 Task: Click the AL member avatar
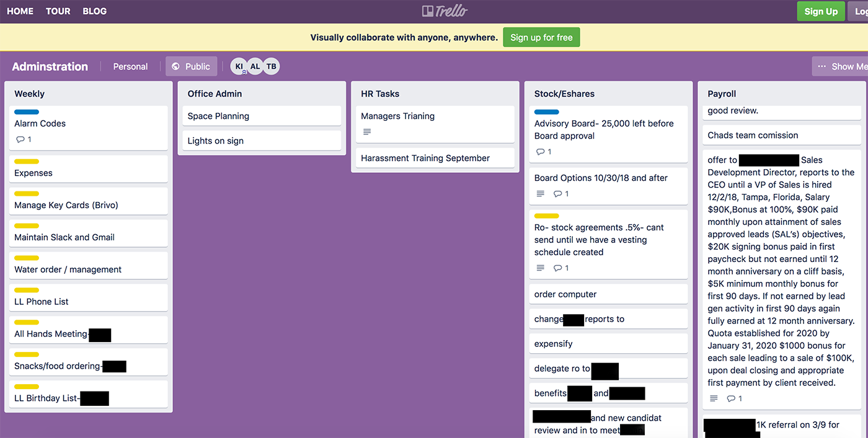tap(255, 66)
